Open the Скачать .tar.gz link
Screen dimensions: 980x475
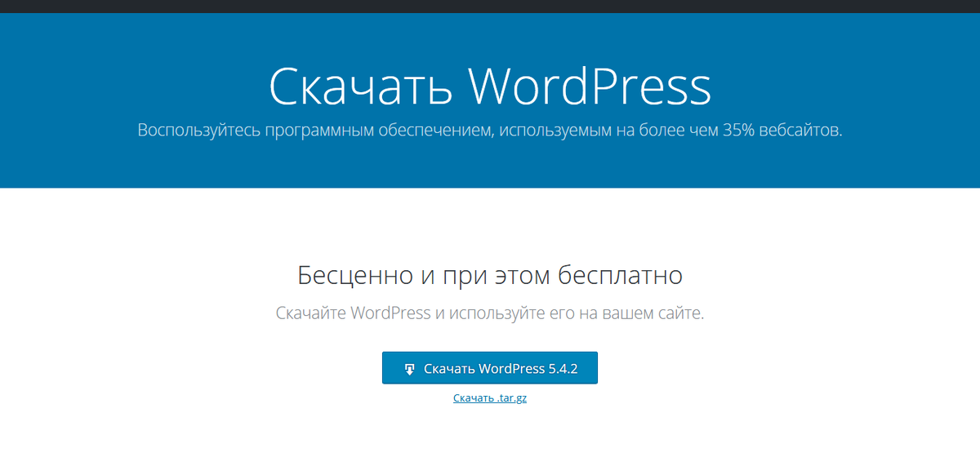[490, 399]
